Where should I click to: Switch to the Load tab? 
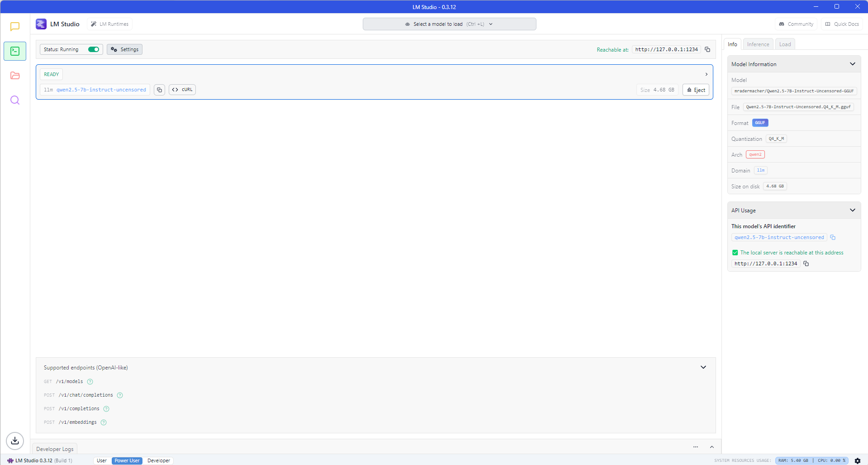785,44
